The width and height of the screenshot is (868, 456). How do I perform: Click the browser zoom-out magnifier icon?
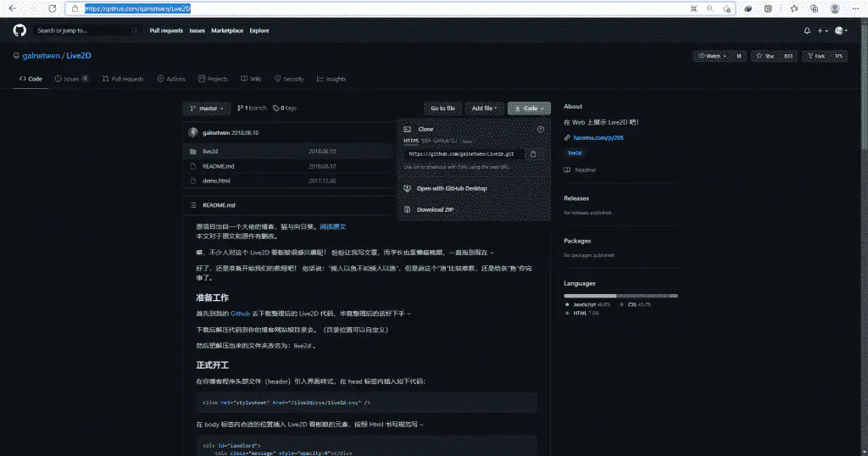[710, 8]
